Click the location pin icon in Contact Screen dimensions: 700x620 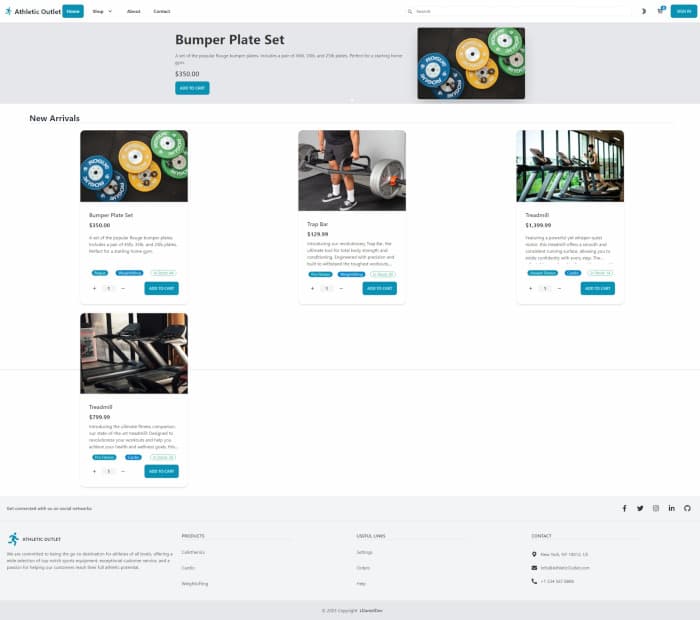point(534,554)
